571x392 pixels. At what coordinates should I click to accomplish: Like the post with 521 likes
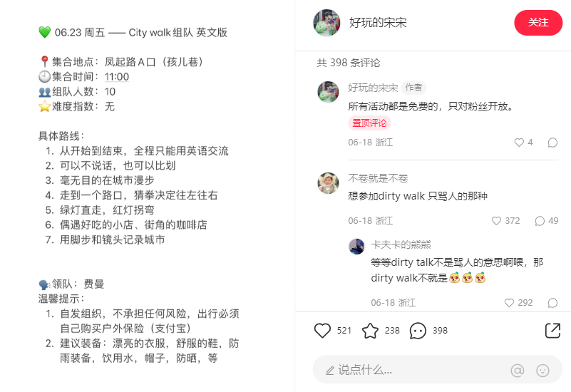322,331
